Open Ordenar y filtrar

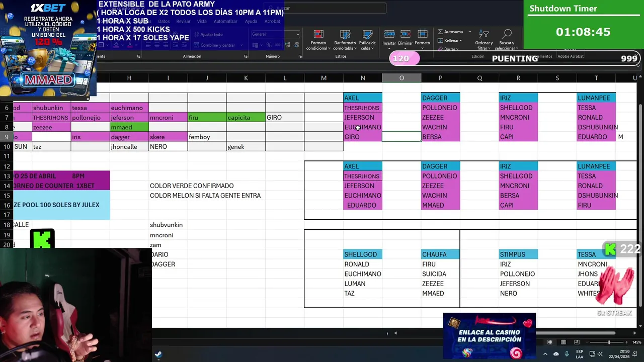pos(484,39)
